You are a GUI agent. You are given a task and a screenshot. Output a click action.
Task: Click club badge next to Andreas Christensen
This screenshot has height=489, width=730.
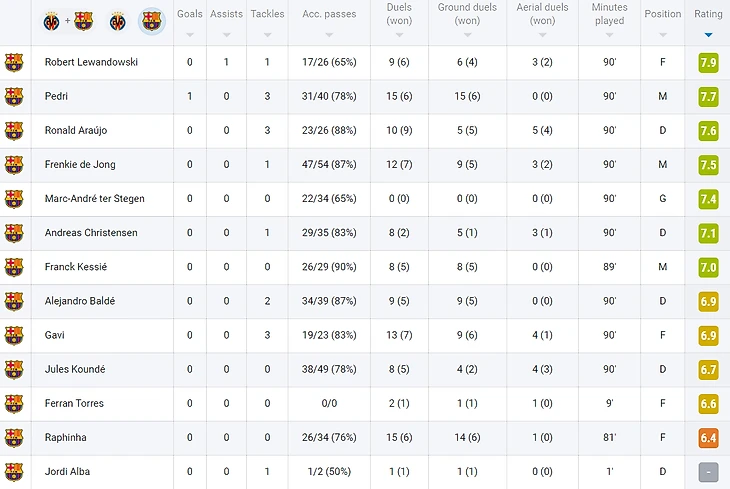(x=14, y=233)
